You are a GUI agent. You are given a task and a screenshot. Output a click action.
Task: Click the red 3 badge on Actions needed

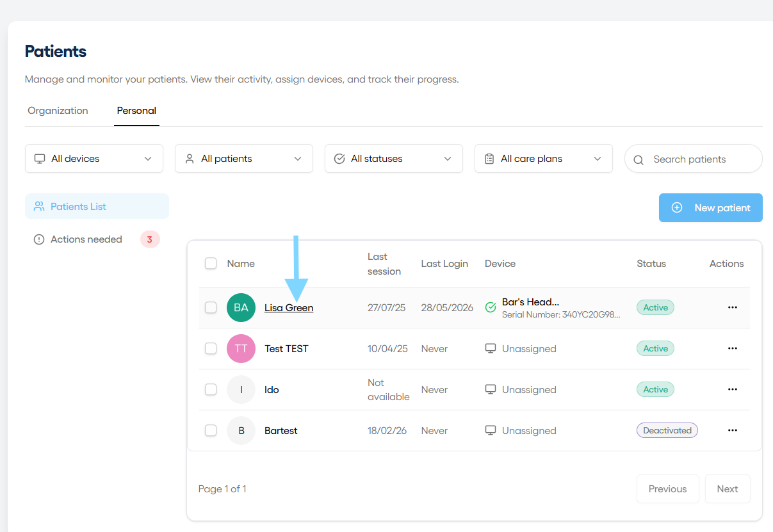[150, 239]
